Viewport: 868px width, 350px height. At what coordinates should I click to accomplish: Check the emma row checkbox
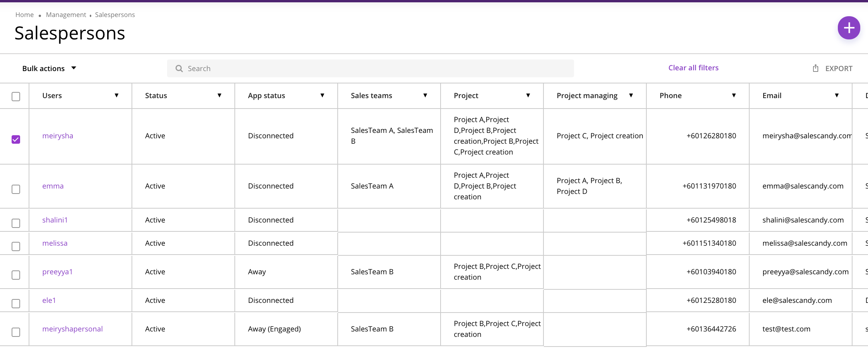point(16,189)
